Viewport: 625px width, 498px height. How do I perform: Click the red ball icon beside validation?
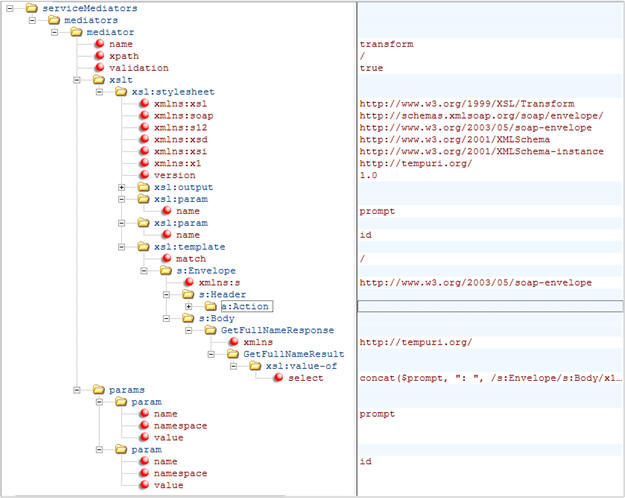point(100,67)
